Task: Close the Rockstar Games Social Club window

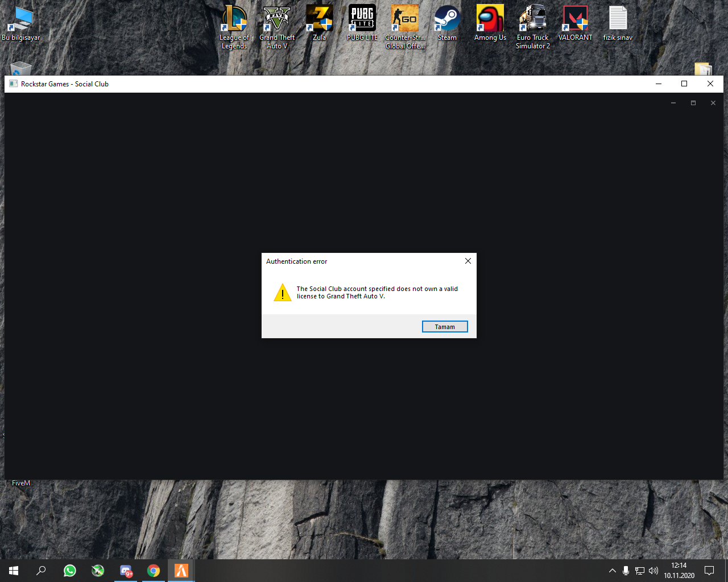Action: pyautogui.click(x=710, y=84)
